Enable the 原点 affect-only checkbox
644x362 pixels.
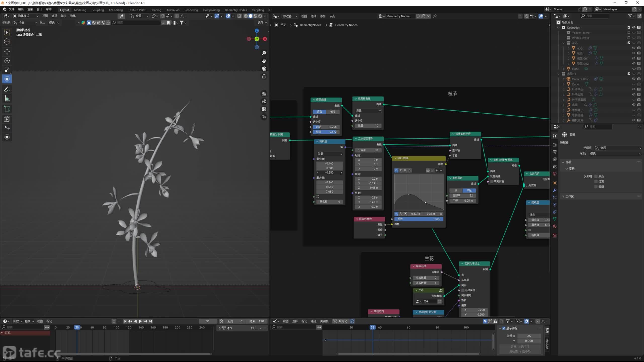[x=596, y=176]
